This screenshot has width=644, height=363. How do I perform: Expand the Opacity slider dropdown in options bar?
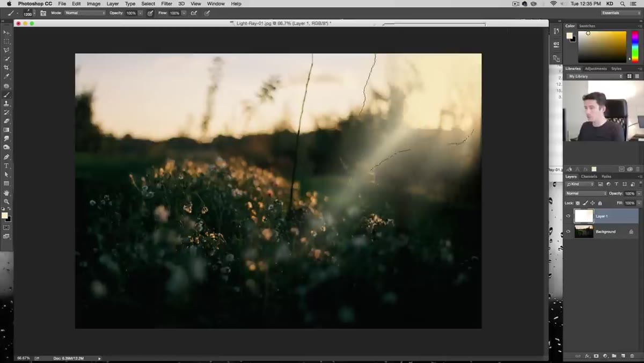tap(140, 13)
